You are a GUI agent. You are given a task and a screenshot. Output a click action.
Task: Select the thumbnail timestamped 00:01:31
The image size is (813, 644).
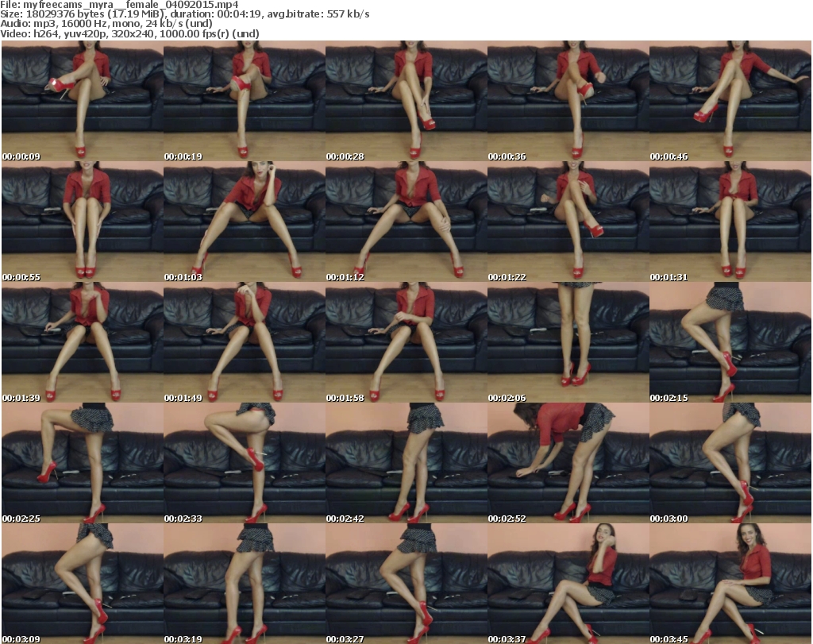point(730,222)
